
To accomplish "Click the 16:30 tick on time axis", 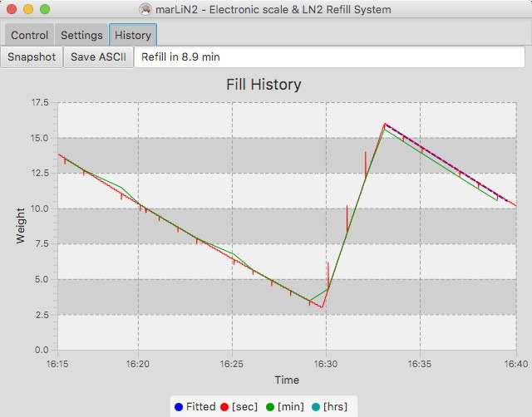I will (x=326, y=363).
